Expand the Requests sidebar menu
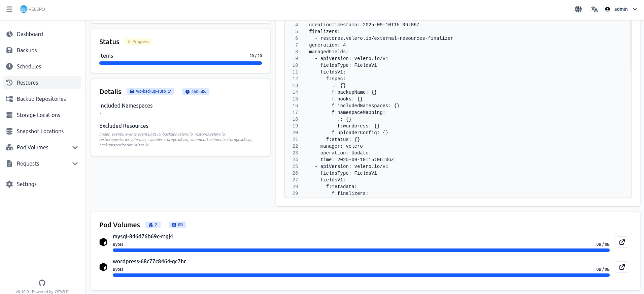The image size is (644, 294). (75, 164)
